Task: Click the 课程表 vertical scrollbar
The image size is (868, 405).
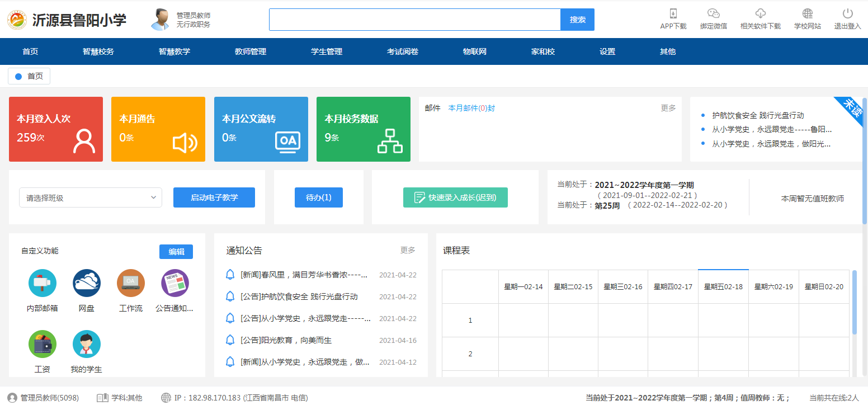Action: (854, 302)
